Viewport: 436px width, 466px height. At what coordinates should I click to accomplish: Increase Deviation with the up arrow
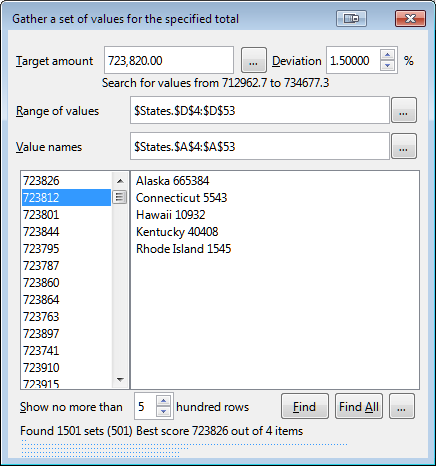tap(387, 55)
